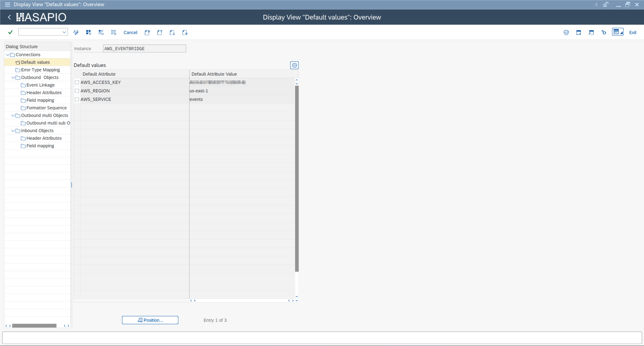The image size is (644, 346).
Task: Click the AWS_ACCESS_KEY attribute cell
Action: coord(135,82)
